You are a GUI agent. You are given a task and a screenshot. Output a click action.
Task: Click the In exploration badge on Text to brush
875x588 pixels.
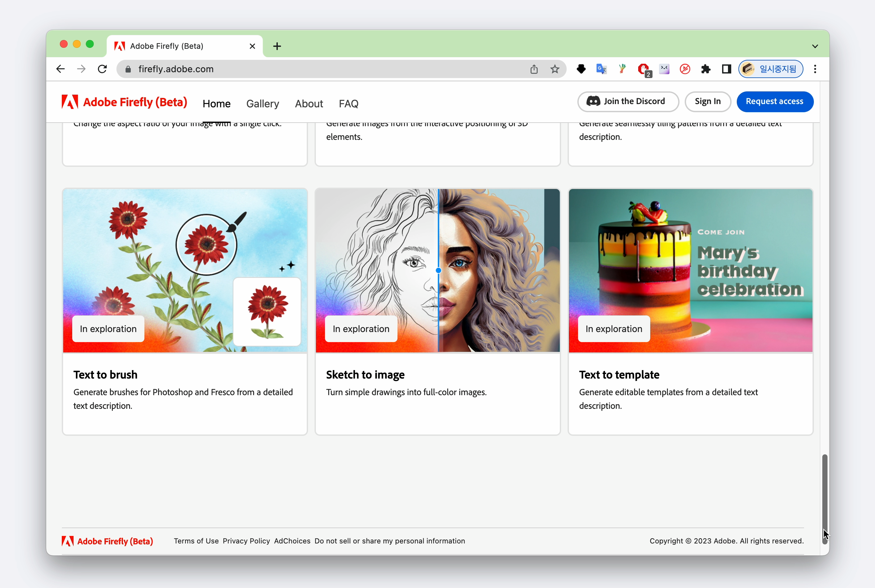[108, 329]
